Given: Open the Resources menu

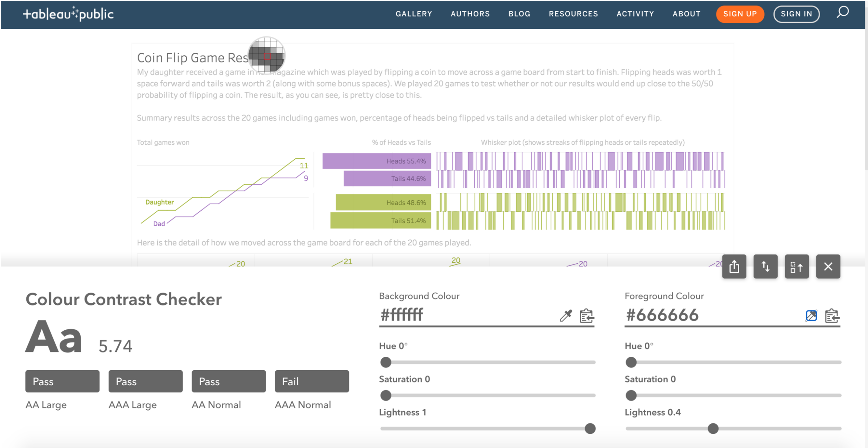Looking at the screenshot, I should [x=573, y=14].
